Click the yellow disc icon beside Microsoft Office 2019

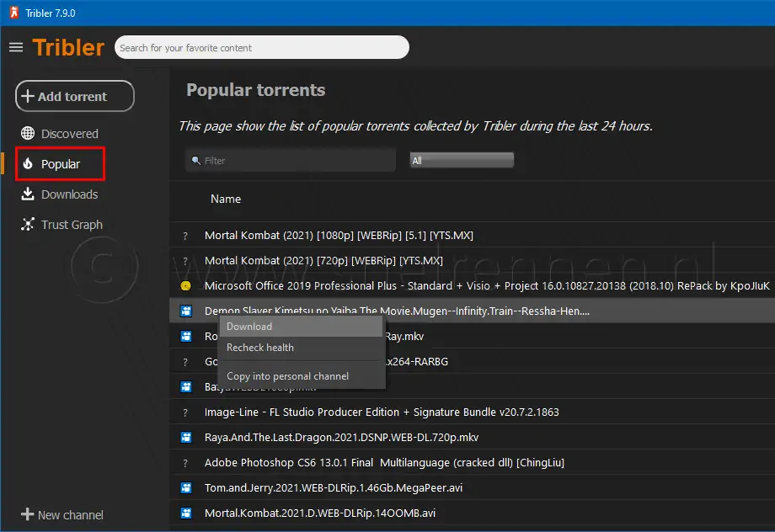tap(186, 285)
